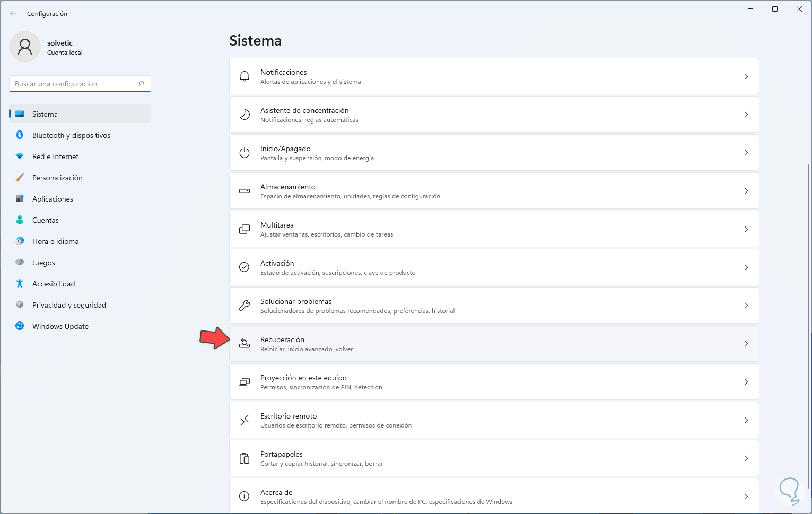
Task: Select Personalización in the sidebar
Action: coord(57,178)
